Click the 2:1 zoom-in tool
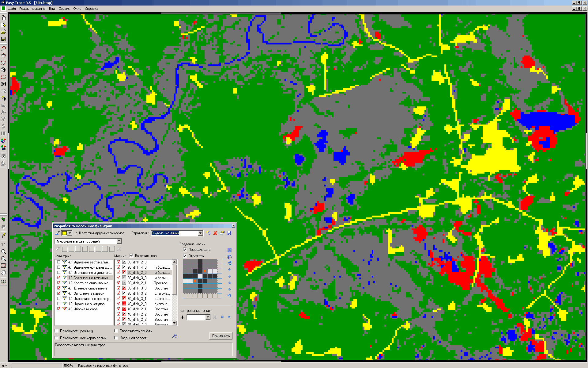The height and width of the screenshot is (368, 588). click(x=3, y=84)
